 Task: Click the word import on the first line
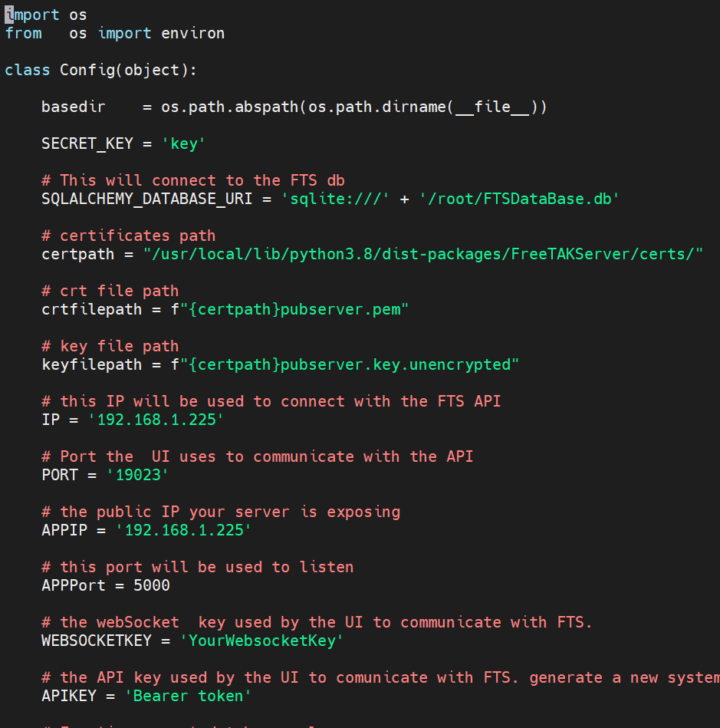point(31,14)
